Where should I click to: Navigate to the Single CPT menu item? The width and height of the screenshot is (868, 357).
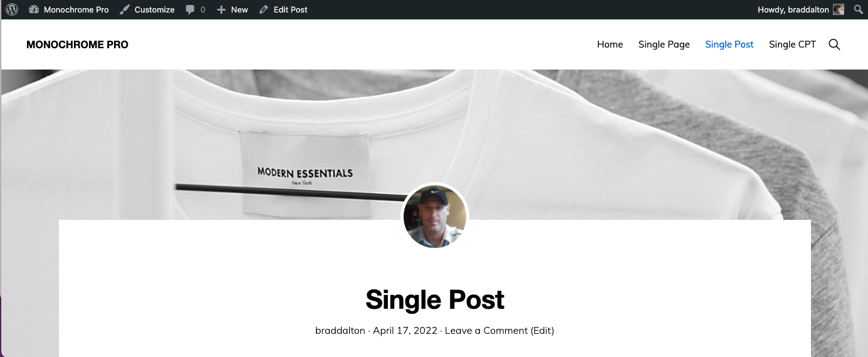(792, 44)
